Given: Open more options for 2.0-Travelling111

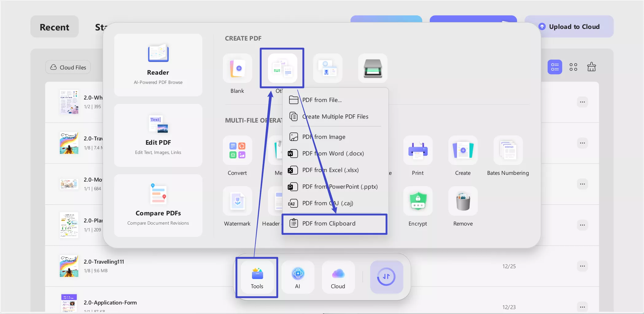Looking at the screenshot, I should pos(582,266).
